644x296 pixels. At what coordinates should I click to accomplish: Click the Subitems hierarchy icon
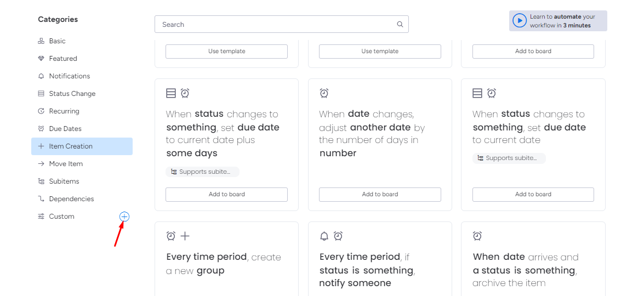[x=41, y=181]
